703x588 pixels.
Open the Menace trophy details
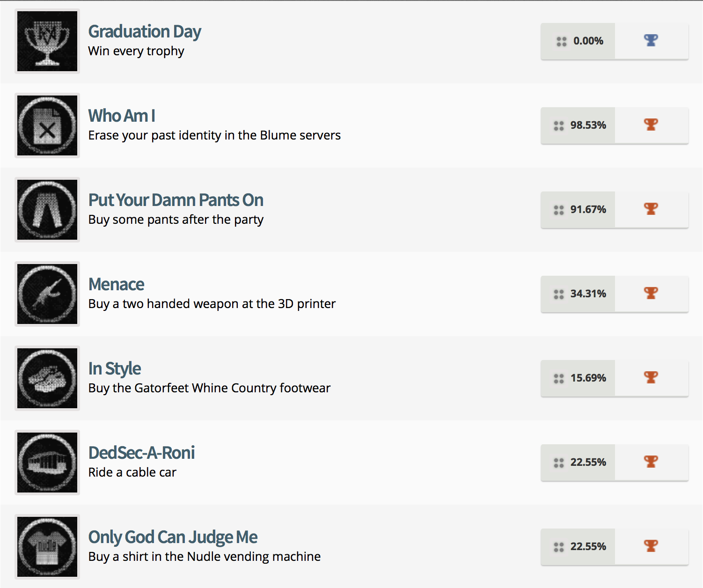116,284
